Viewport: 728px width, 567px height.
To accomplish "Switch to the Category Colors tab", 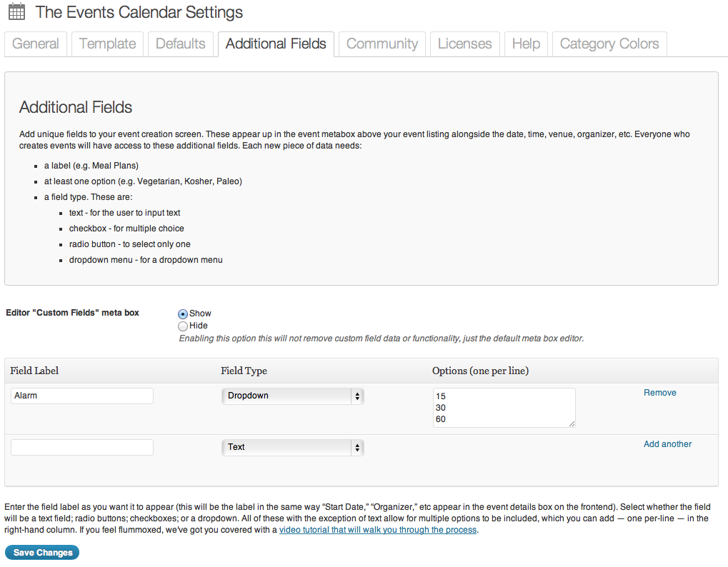I will 609,44.
